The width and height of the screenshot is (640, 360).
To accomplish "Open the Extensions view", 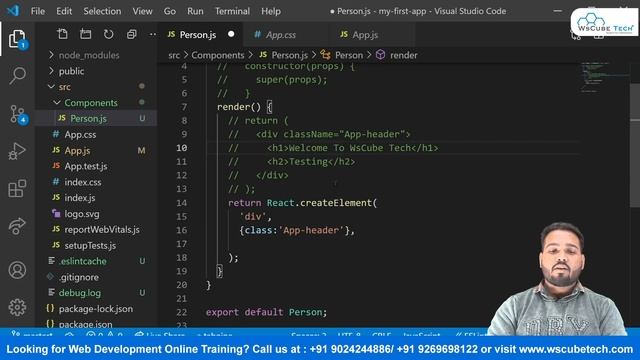I will click(x=17, y=188).
